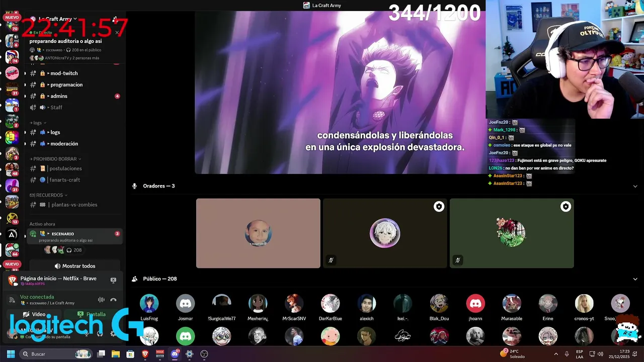
Task: Open the plantas-vs-zombies channel
Action: tap(73, 205)
